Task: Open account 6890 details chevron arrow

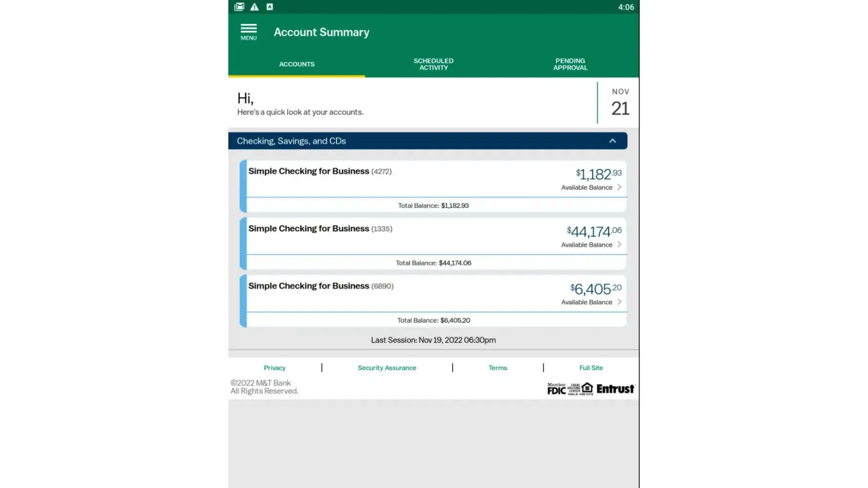Action: (619, 302)
